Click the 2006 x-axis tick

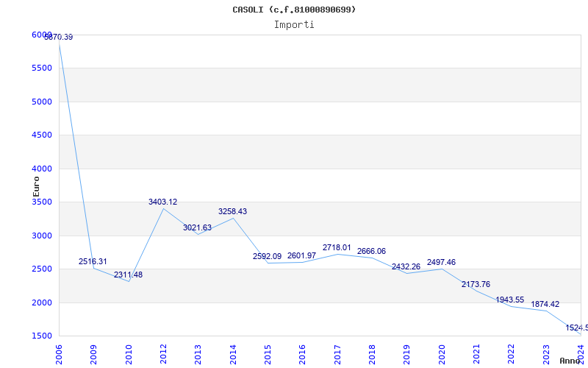coord(59,355)
